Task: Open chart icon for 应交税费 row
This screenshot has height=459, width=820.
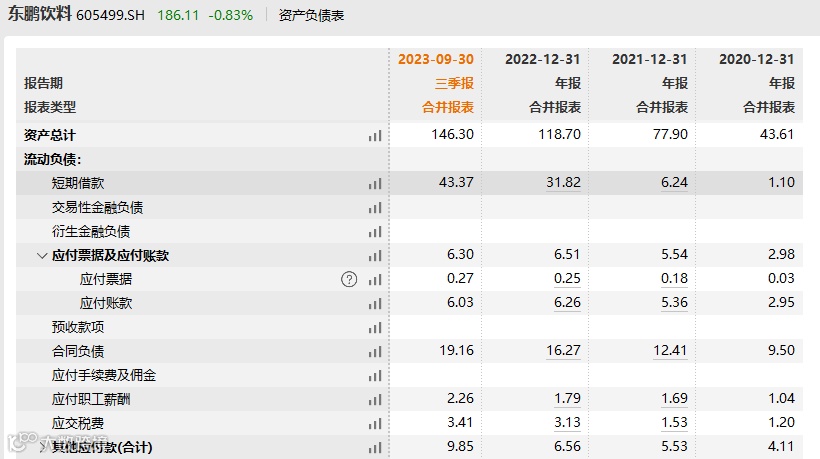Action: tap(375, 424)
